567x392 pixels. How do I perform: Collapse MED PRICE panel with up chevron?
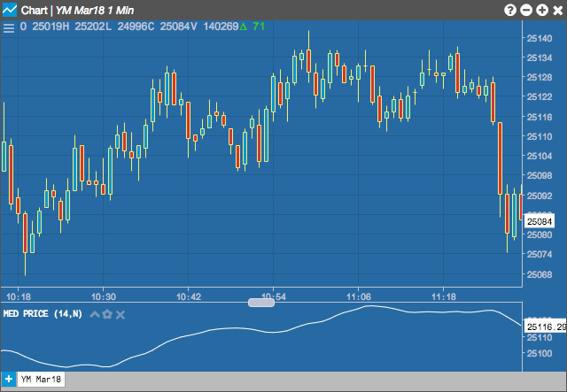click(x=95, y=314)
